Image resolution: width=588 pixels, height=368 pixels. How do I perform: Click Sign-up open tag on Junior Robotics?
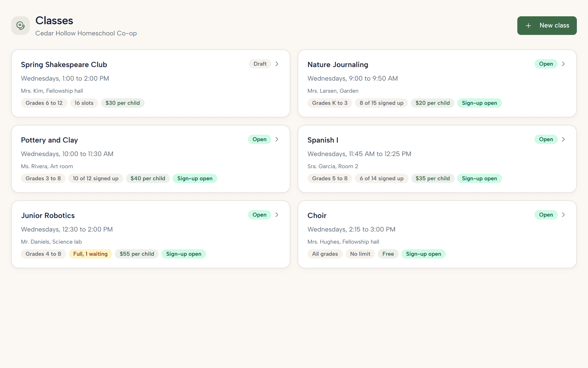coord(184,254)
